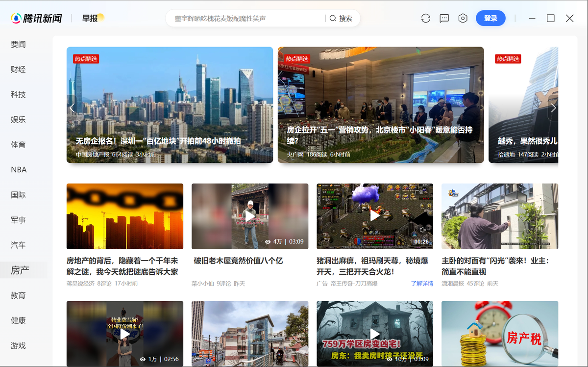Click the carousel previous arrow
The width and height of the screenshot is (588, 367).
point(73,108)
